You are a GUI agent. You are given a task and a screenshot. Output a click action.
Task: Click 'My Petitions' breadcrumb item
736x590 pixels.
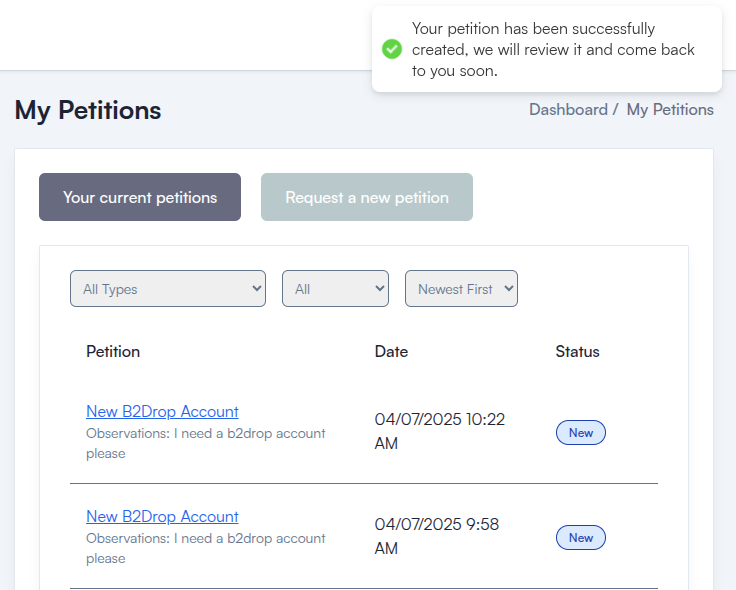(670, 109)
